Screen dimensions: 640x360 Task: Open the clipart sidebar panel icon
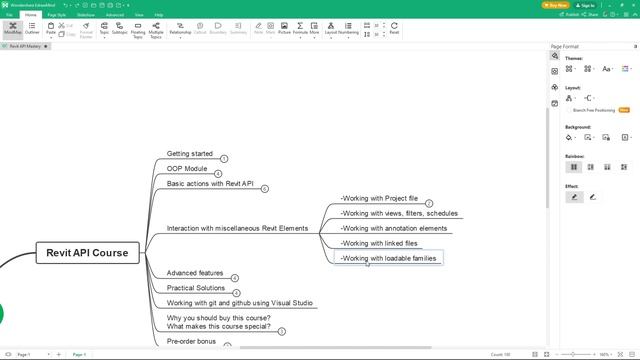pyautogui.click(x=554, y=87)
